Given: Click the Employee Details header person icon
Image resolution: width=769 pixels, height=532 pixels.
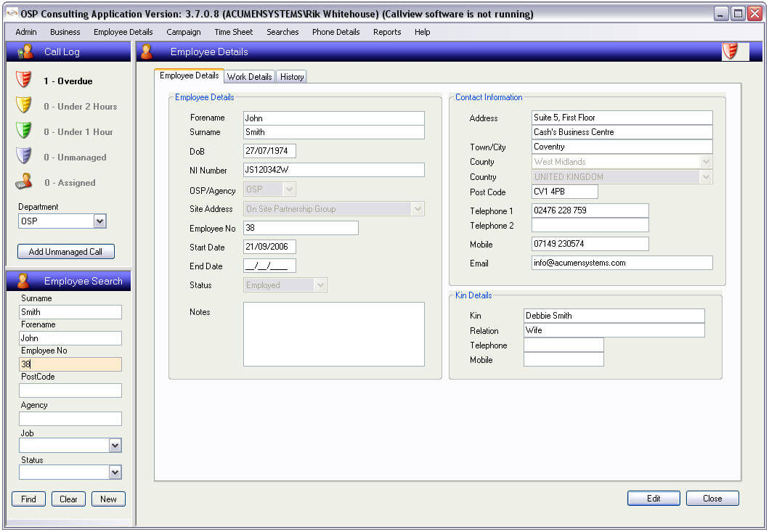Looking at the screenshot, I should [146, 52].
